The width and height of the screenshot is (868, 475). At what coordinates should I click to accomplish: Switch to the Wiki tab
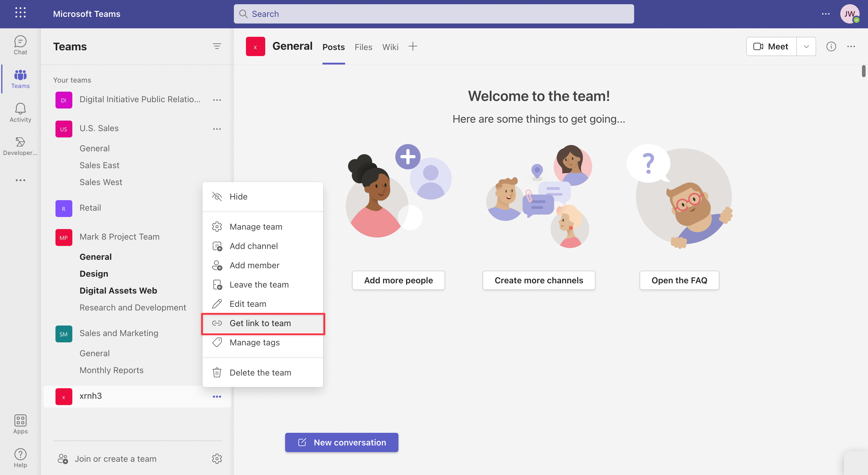[390, 47]
